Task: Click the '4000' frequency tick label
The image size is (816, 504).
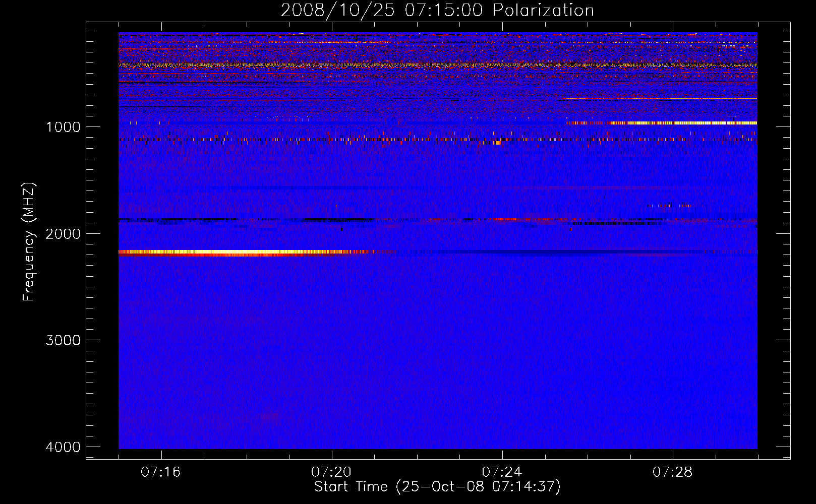Action: click(x=64, y=447)
